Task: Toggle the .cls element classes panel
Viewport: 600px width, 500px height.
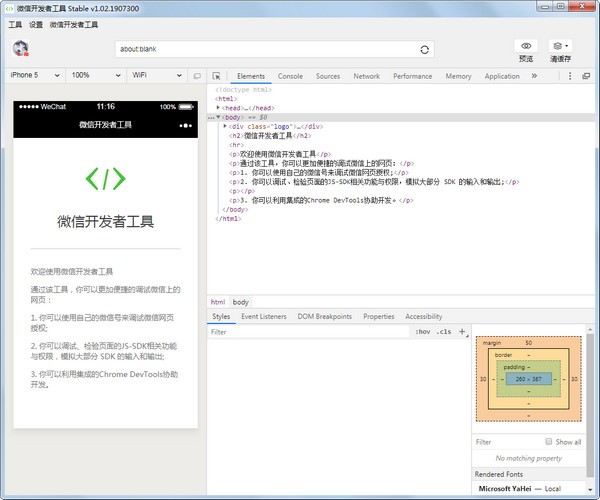Action: tap(443, 332)
